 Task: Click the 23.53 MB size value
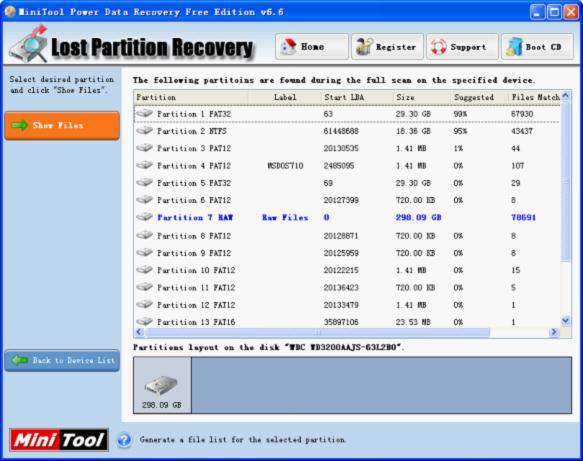tap(413, 322)
